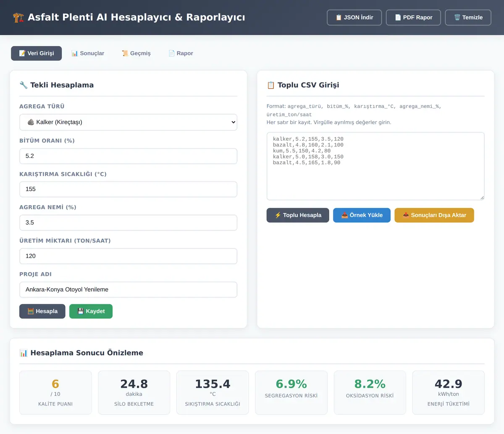Save entry with Kaydet button
This screenshot has width=504, height=434.
tap(91, 311)
